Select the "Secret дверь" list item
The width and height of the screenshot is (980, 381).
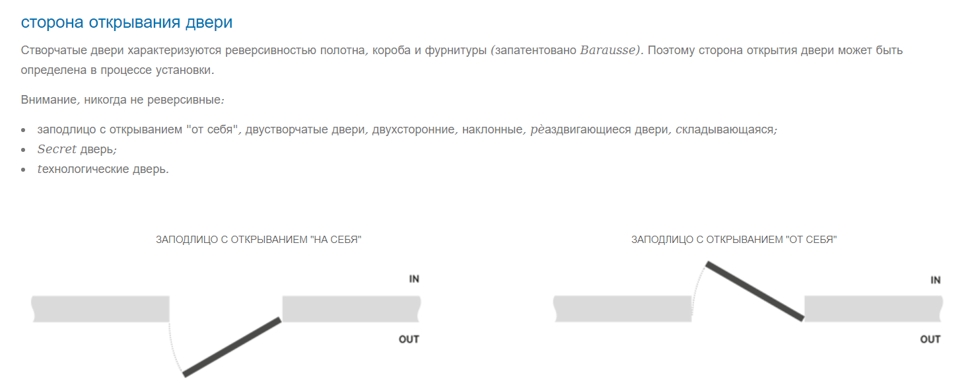pyautogui.click(x=77, y=149)
